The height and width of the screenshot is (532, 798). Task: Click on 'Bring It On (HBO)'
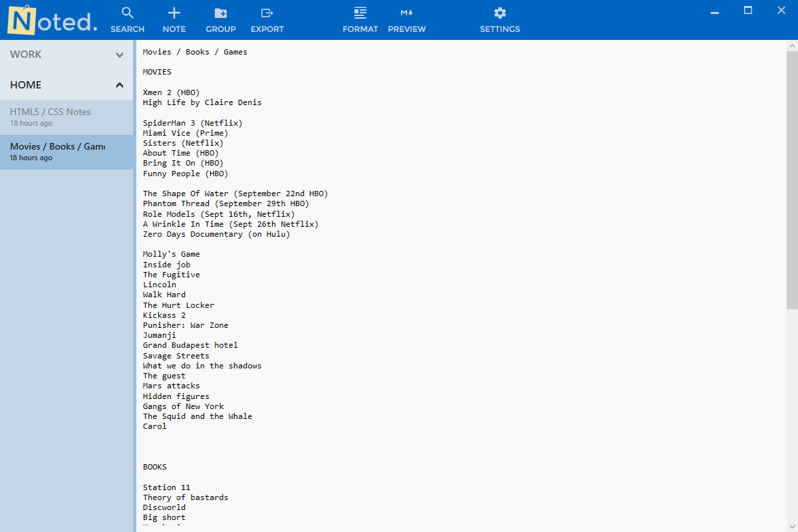click(183, 163)
